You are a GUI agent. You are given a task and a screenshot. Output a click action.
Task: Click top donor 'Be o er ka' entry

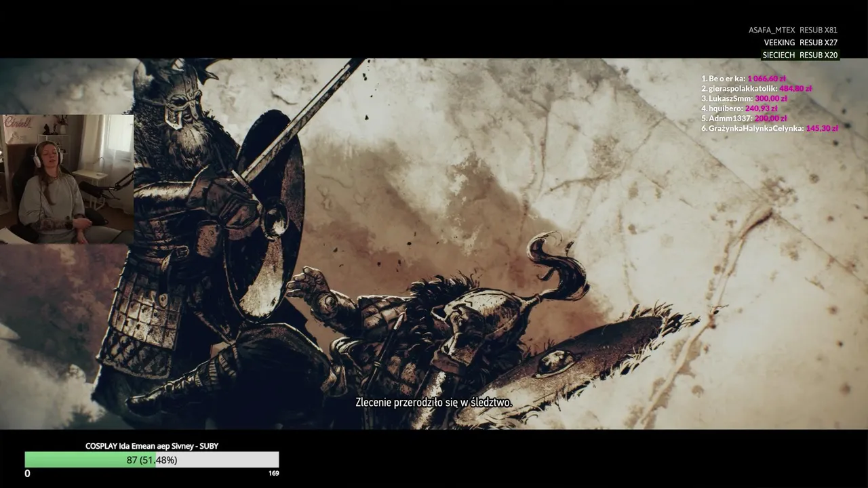coord(743,79)
